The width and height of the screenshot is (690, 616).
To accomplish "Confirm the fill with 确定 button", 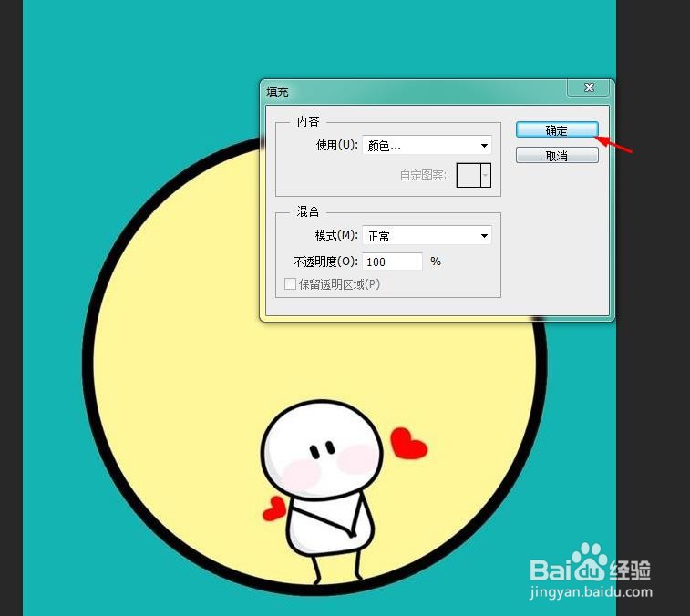I will pyautogui.click(x=557, y=129).
